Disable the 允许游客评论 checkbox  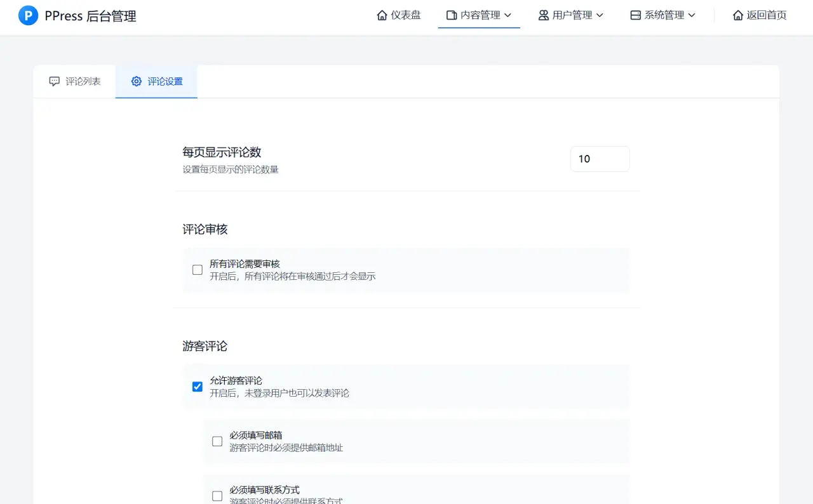point(197,386)
